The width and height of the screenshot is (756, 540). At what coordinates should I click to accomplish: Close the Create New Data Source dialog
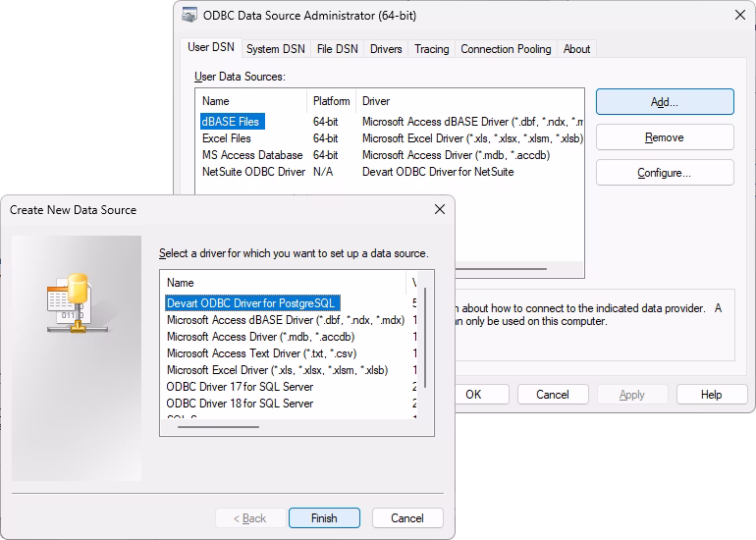click(440, 209)
